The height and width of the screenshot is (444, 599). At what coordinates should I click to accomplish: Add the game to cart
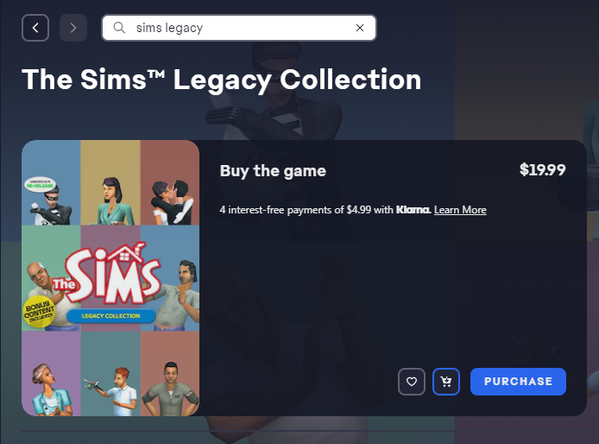coord(446,381)
